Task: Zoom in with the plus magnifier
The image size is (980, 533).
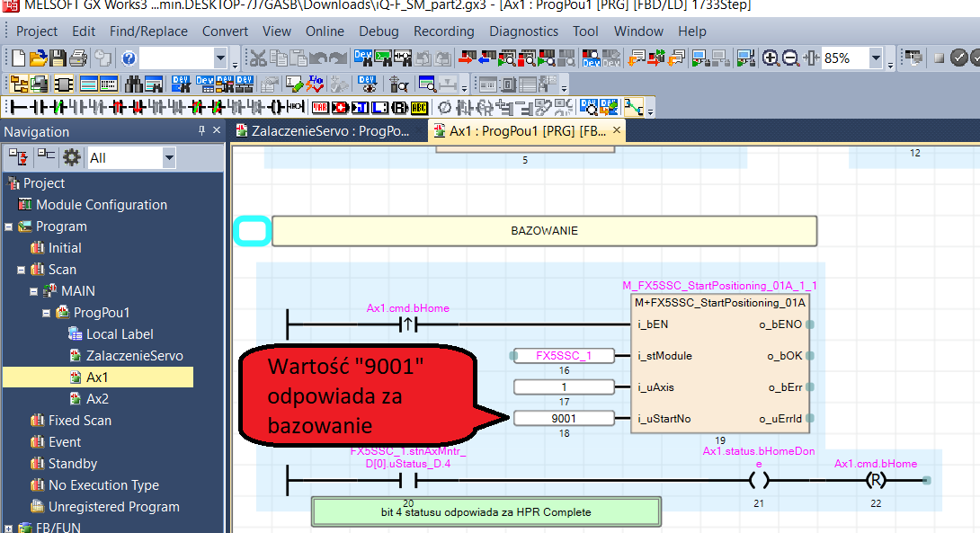Action: coord(771,58)
